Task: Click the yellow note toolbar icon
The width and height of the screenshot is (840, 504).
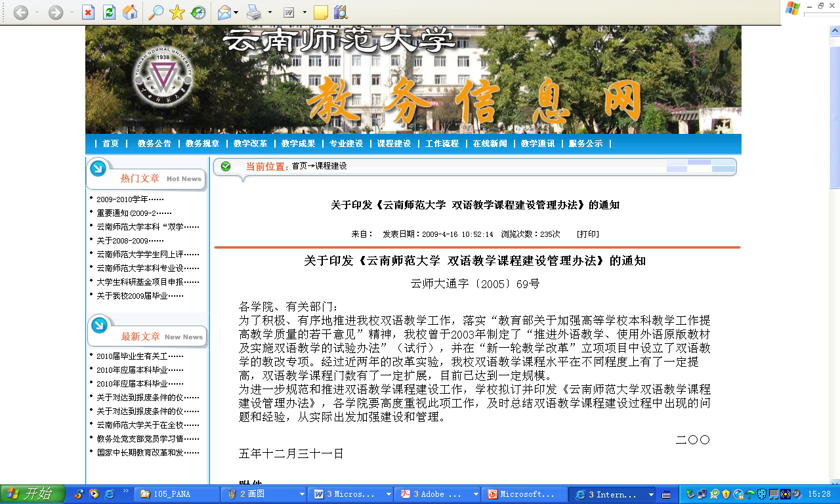Action: coord(320,12)
